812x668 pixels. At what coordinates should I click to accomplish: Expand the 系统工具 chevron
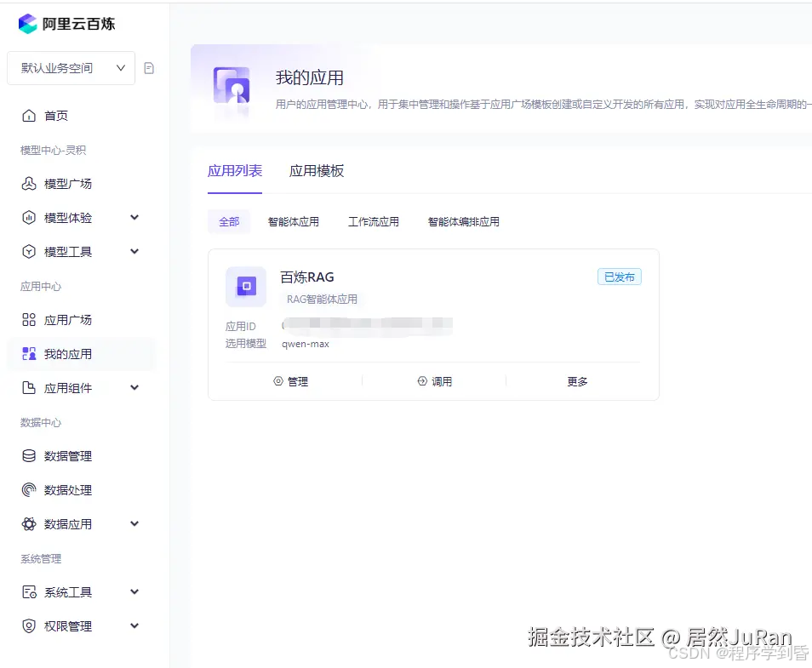(x=134, y=592)
